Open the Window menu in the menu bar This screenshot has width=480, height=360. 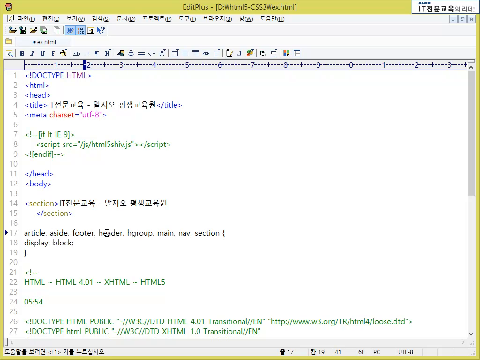tap(246, 19)
